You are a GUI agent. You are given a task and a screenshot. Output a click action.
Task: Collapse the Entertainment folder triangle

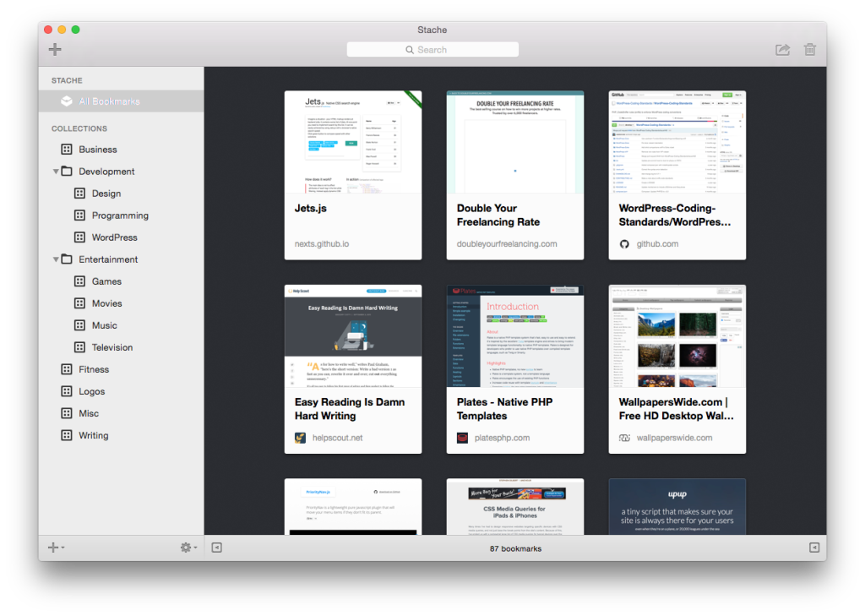(56, 259)
